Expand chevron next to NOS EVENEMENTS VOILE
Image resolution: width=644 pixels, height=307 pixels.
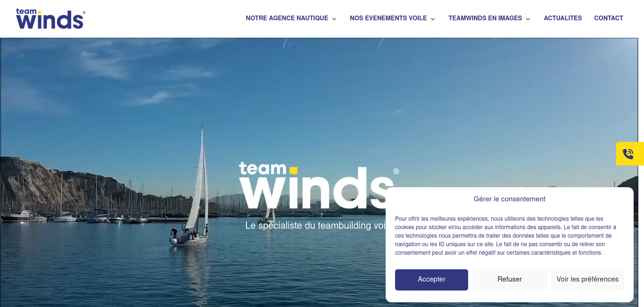tap(433, 19)
